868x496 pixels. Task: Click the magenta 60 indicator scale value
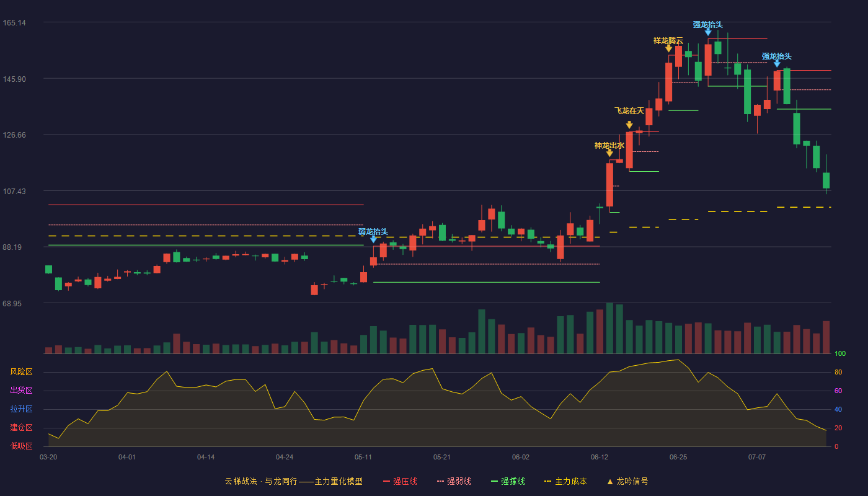838,391
